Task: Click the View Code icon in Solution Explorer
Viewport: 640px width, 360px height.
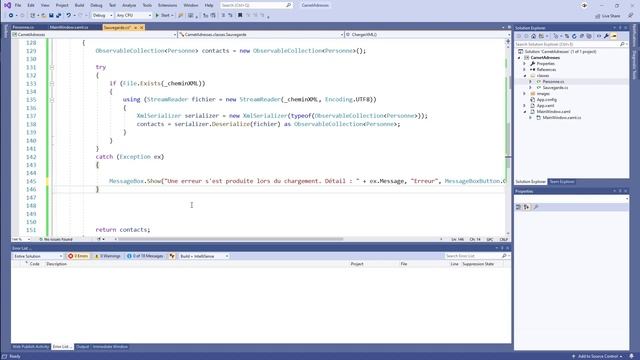Action: click(x=599, y=36)
